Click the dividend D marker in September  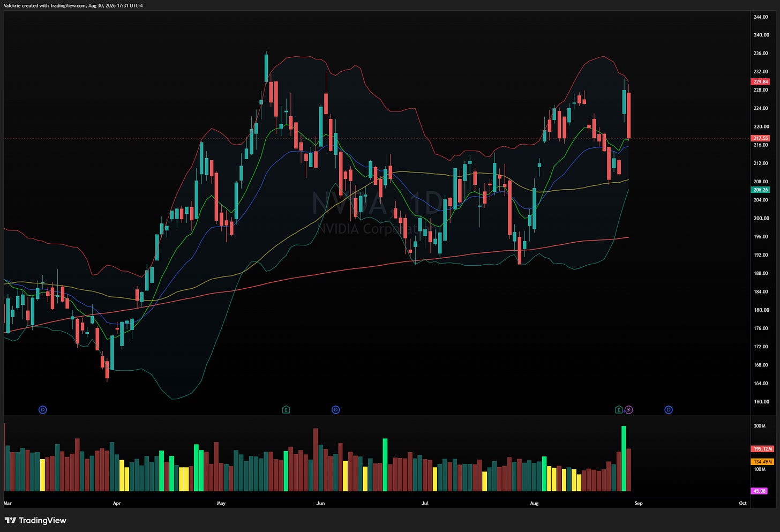coord(669,410)
